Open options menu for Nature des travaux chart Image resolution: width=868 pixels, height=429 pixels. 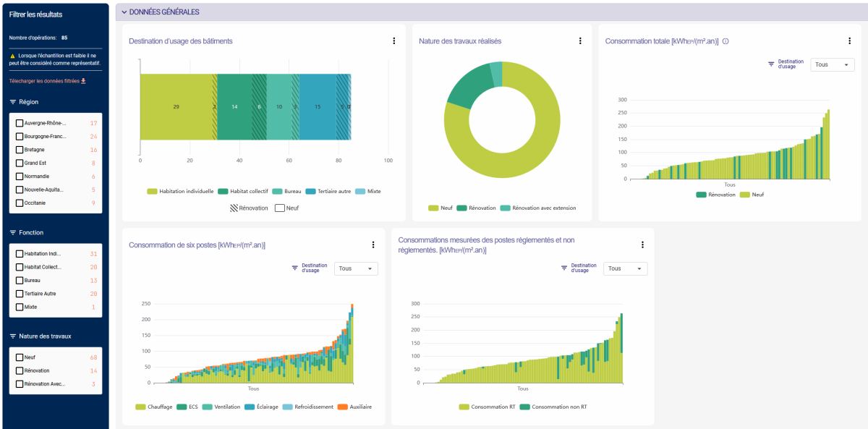click(x=579, y=41)
